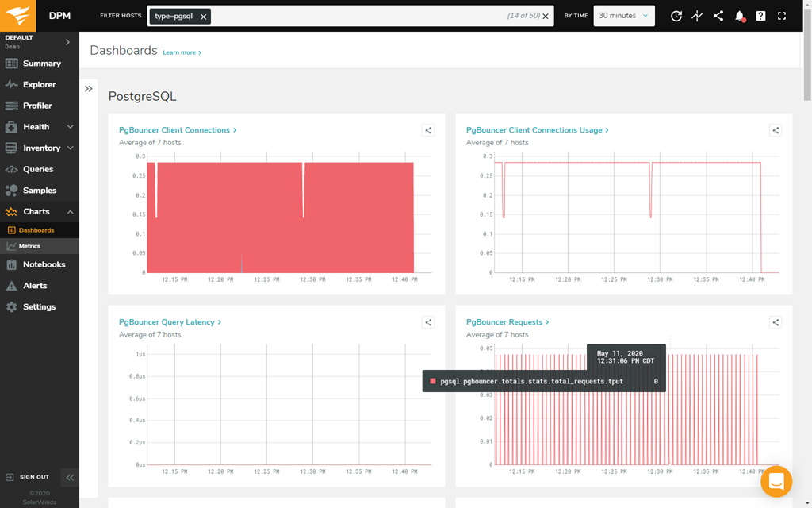812x508 pixels.
Task: Collapse the left sidebar navigation
Action: pyautogui.click(x=70, y=477)
